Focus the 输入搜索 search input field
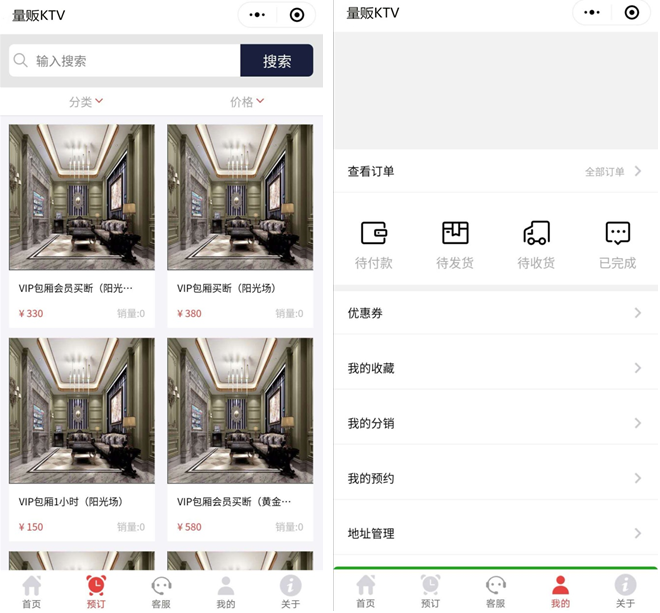Viewport: 660px width, 613px height. click(x=130, y=61)
